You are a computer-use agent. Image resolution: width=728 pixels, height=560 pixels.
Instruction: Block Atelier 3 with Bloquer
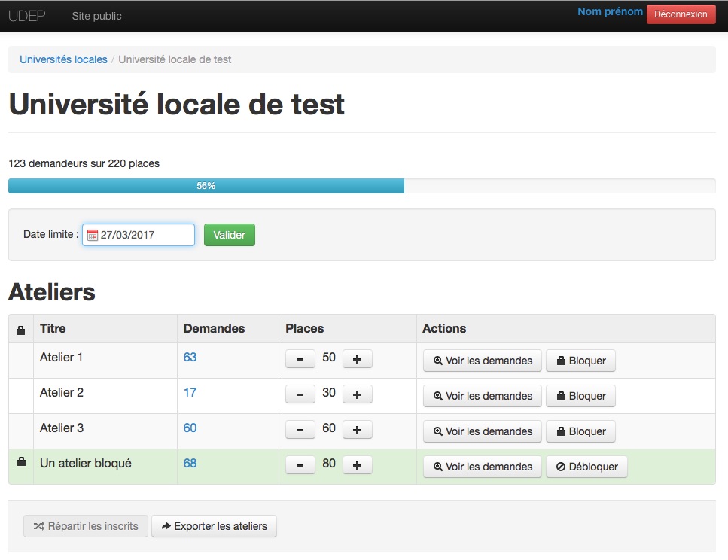pos(581,431)
